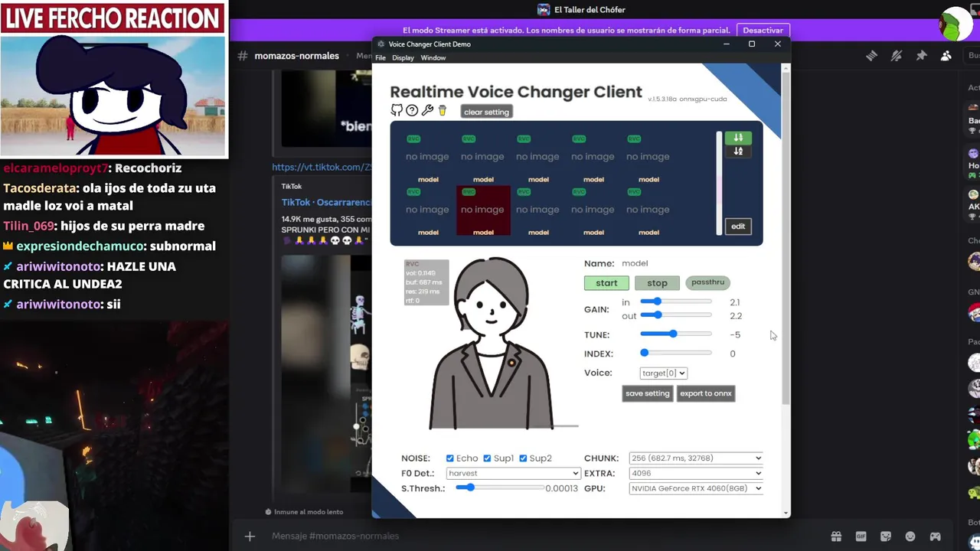Open the GIF picker in Discord
This screenshot has width=980, height=551.
tap(861, 536)
